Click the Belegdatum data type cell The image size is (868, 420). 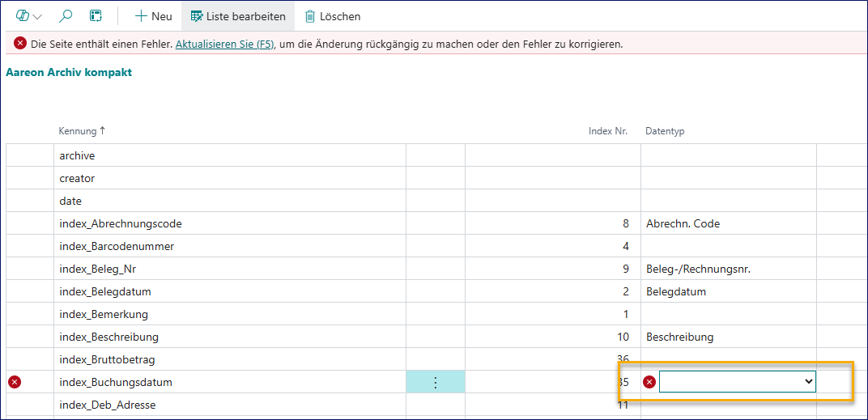click(x=676, y=291)
